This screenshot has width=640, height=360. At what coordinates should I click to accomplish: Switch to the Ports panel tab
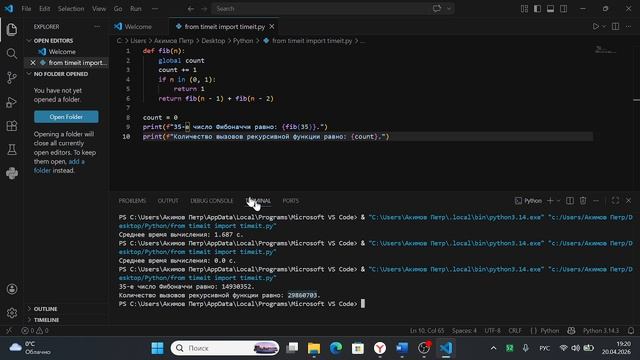[x=291, y=201]
